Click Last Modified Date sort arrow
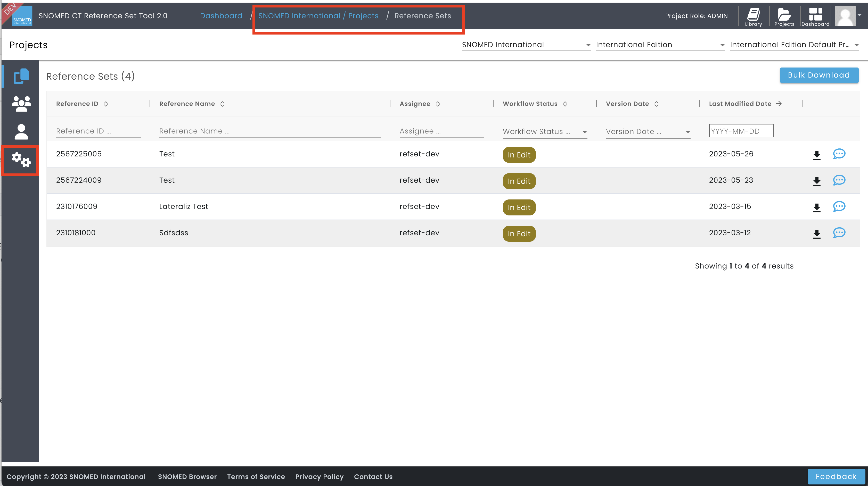Image resolution: width=868 pixels, height=486 pixels. click(x=779, y=104)
